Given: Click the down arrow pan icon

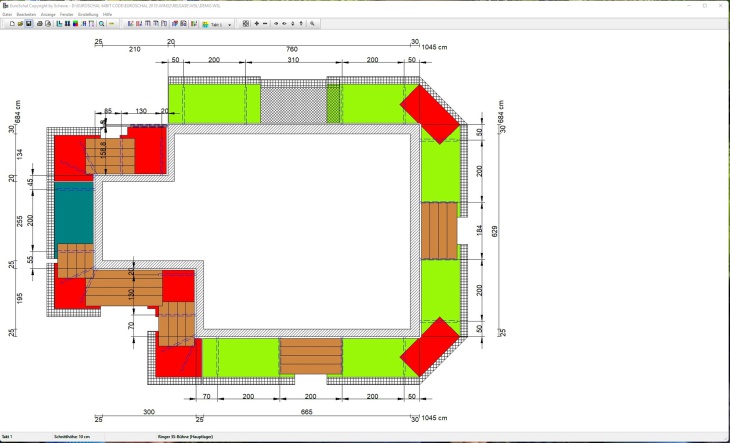Looking at the screenshot, I should click(x=292, y=23).
